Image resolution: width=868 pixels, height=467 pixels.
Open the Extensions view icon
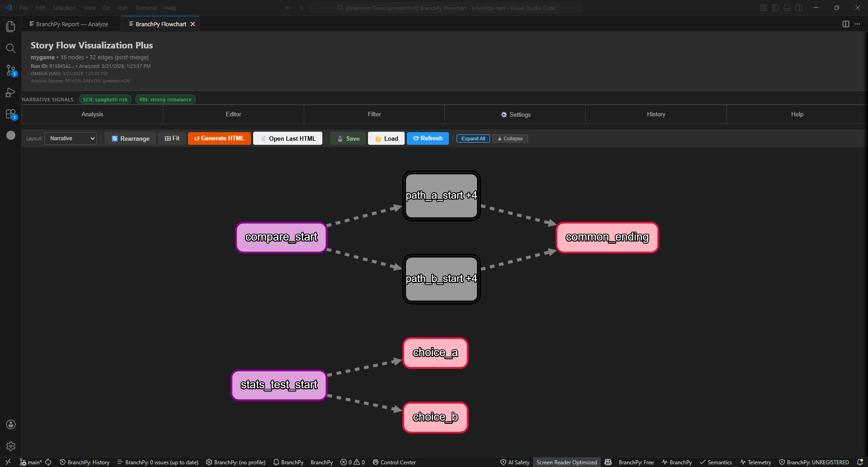[11, 114]
